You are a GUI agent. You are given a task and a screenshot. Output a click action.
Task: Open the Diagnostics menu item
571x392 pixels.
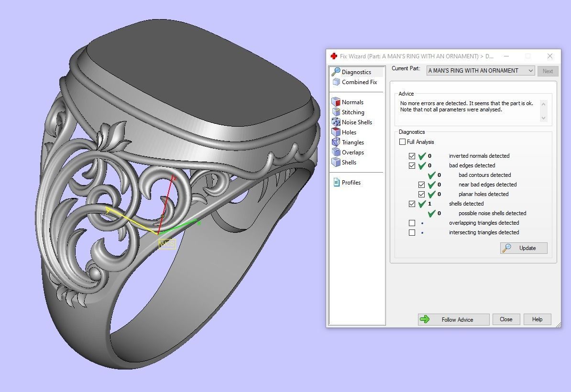point(356,72)
